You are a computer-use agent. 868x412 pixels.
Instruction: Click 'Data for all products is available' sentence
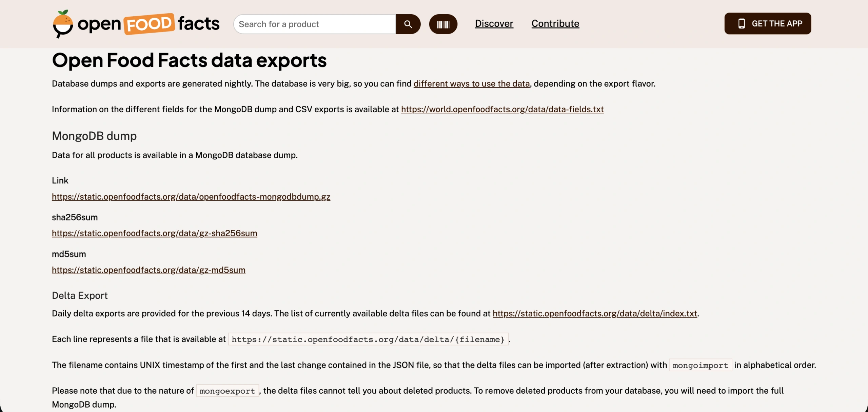pos(175,155)
